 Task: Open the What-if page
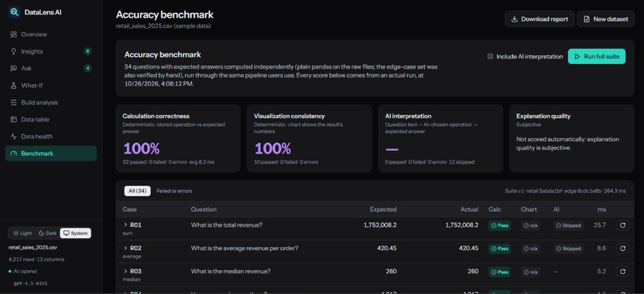tap(51, 85)
